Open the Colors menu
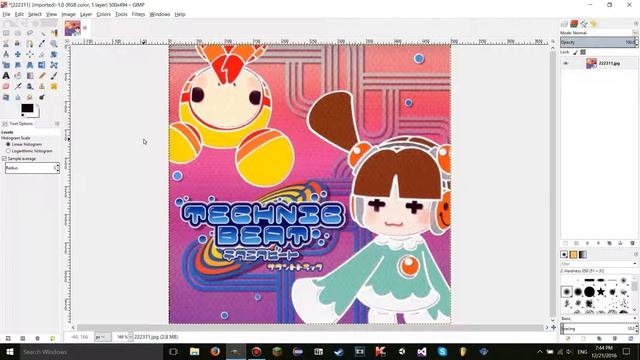Viewport: 640px width, 360px height. tap(103, 14)
